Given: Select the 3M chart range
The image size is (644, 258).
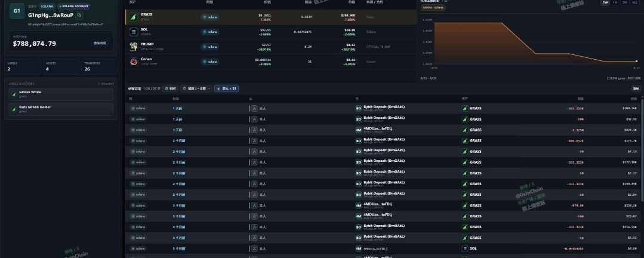Looking at the screenshot, I should coord(625,2).
